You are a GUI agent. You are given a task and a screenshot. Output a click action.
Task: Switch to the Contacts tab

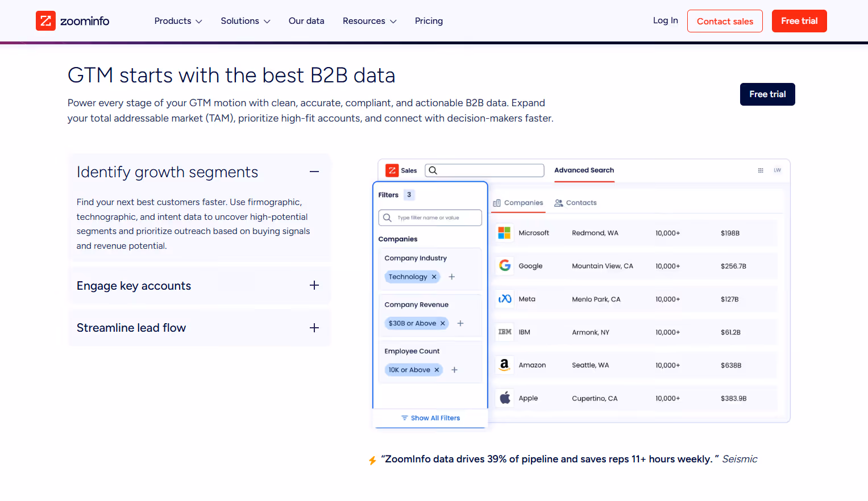[576, 203]
